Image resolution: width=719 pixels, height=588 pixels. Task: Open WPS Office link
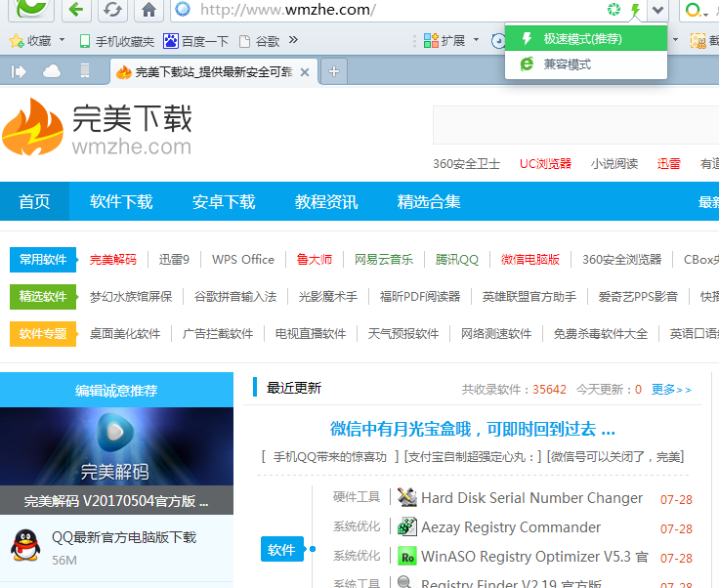(x=243, y=260)
